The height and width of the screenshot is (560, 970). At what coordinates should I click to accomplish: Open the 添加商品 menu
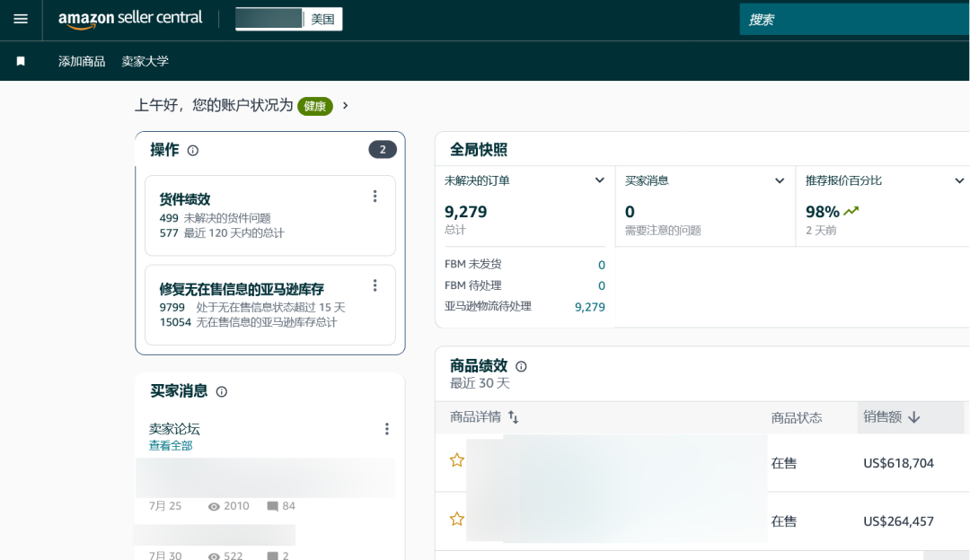coord(80,61)
